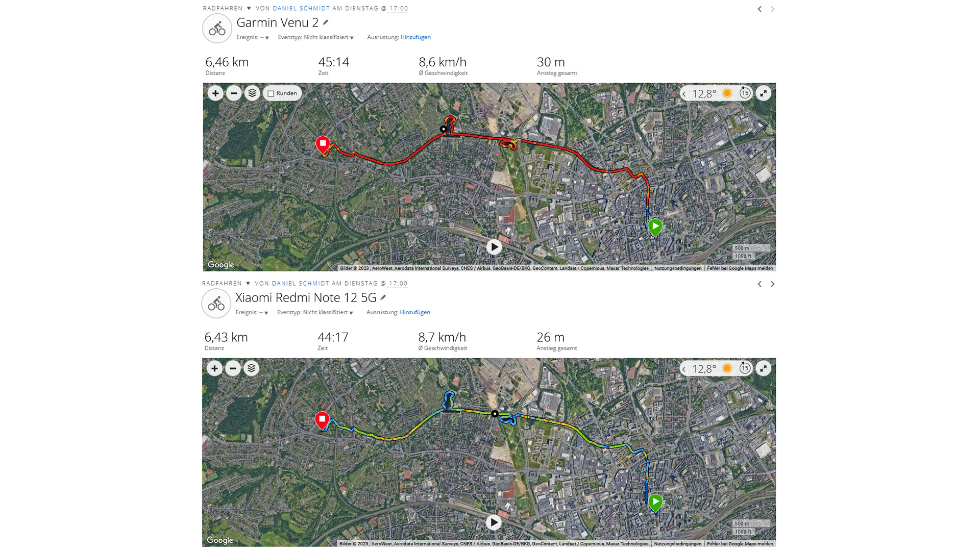Play the Xiaomi route animation

[x=493, y=522]
